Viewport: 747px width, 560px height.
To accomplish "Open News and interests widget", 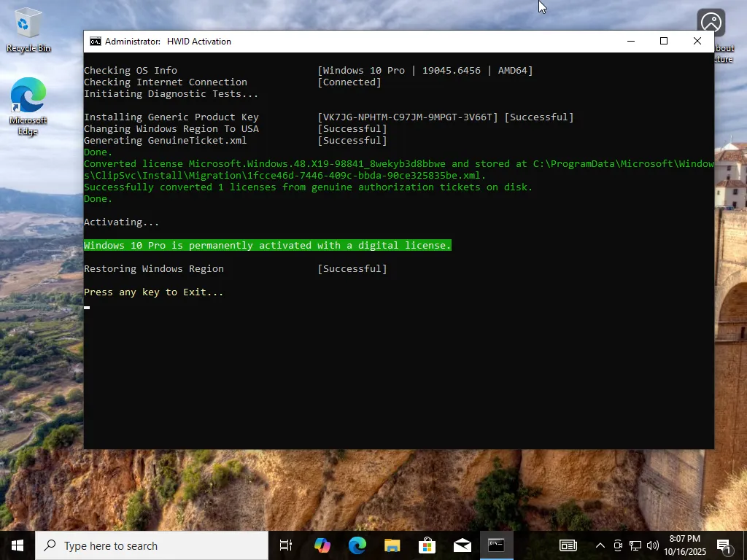I will tap(568, 545).
